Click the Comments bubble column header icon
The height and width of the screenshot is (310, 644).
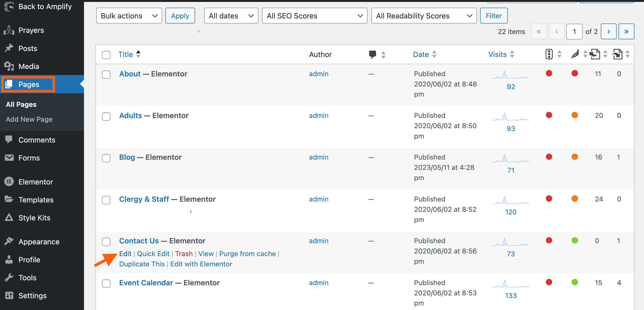point(372,54)
